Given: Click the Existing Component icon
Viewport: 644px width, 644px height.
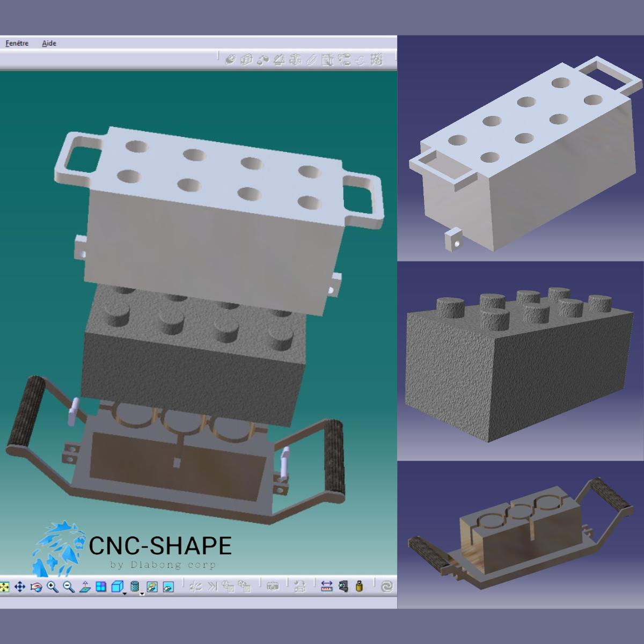Looking at the screenshot, I should pos(279,60).
